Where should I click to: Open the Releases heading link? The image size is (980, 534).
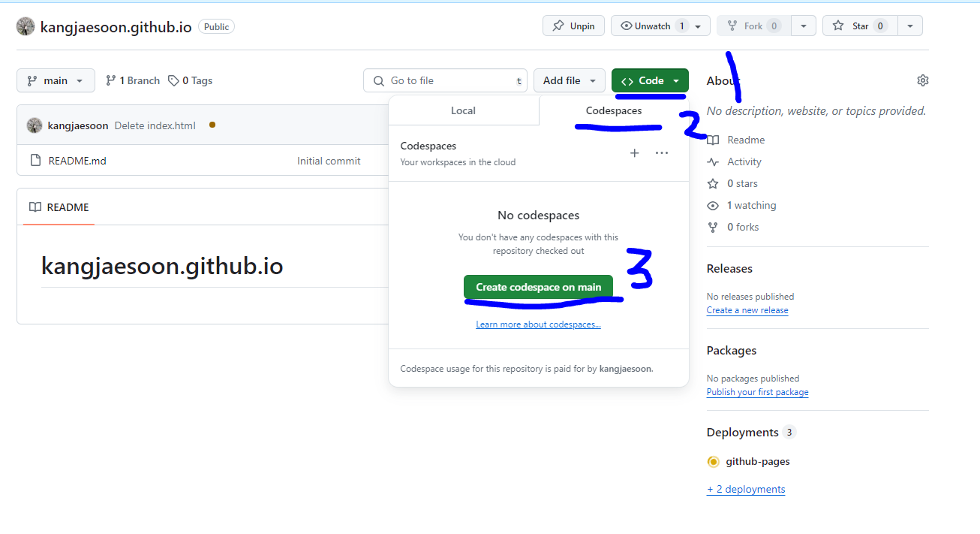(729, 268)
